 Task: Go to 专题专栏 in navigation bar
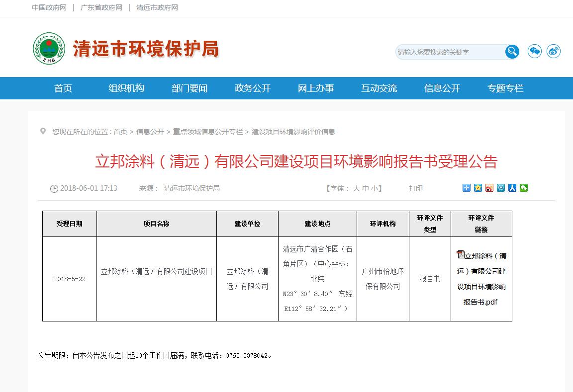click(x=505, y=88)
